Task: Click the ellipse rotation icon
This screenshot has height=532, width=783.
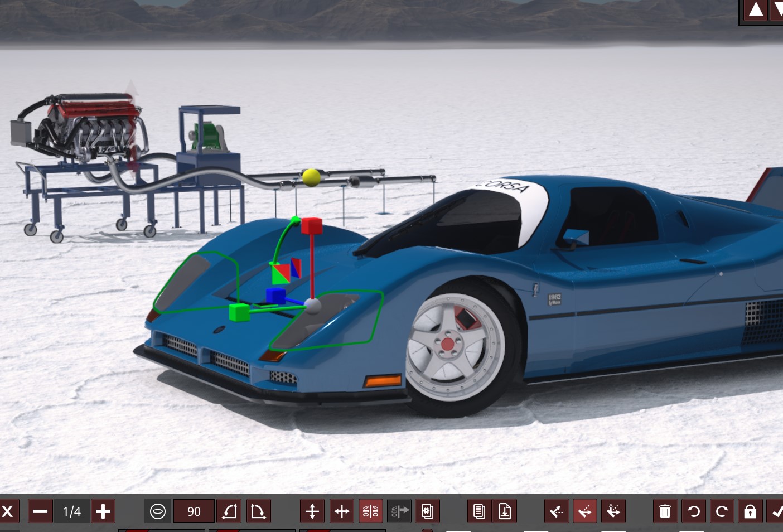Action: click(x=158, y=511)
